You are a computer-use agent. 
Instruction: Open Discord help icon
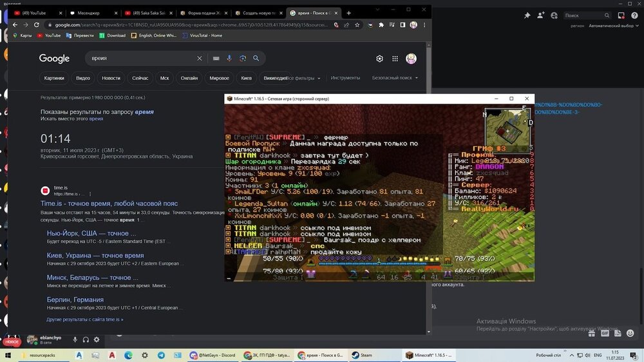pos(634,15)
